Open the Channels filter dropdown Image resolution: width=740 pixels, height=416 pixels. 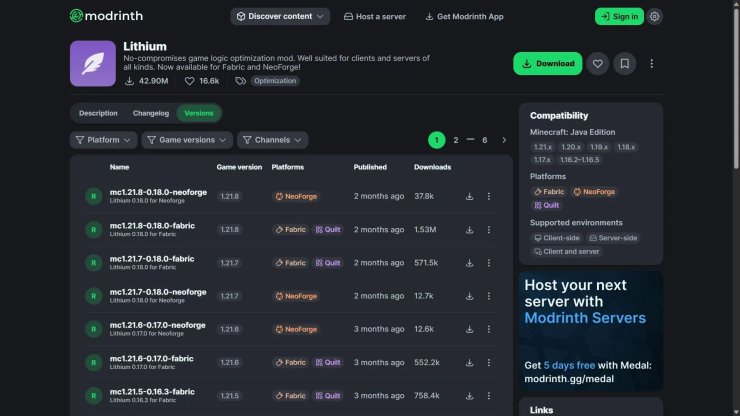pos(272,140)
